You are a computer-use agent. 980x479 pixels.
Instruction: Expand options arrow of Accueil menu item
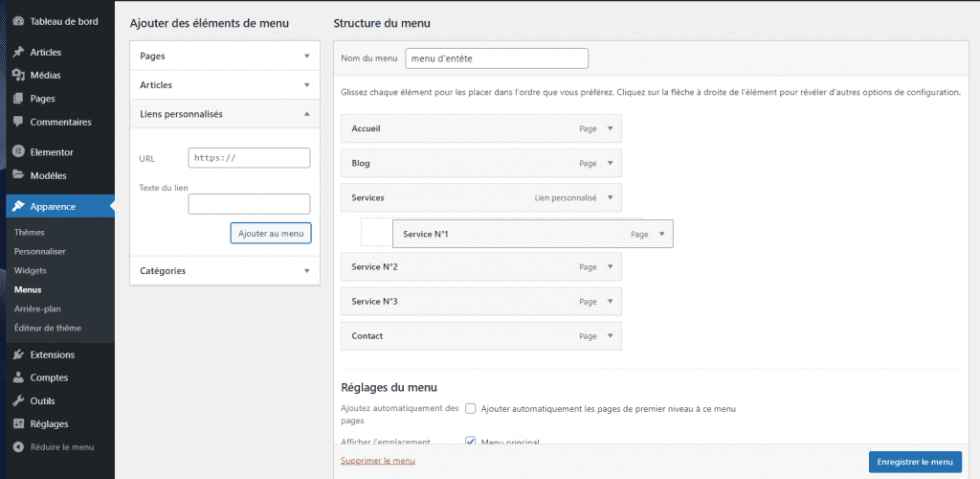pos(611,128)
